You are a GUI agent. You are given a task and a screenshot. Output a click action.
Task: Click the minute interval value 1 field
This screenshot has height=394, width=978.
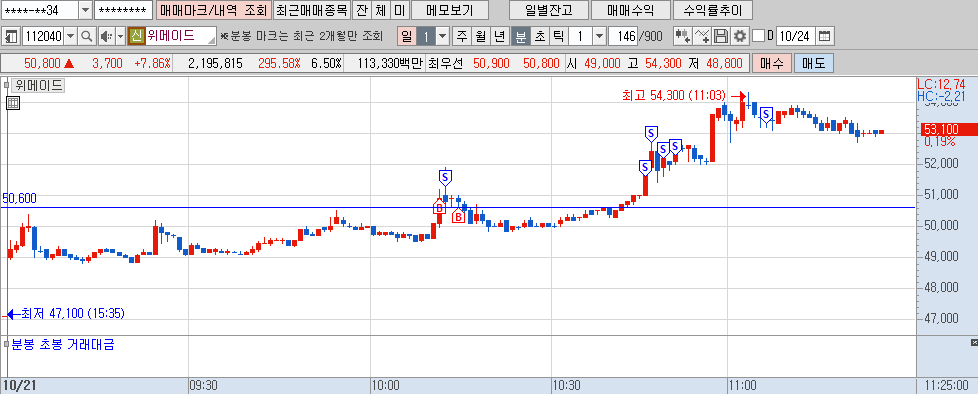pos(580,36)
